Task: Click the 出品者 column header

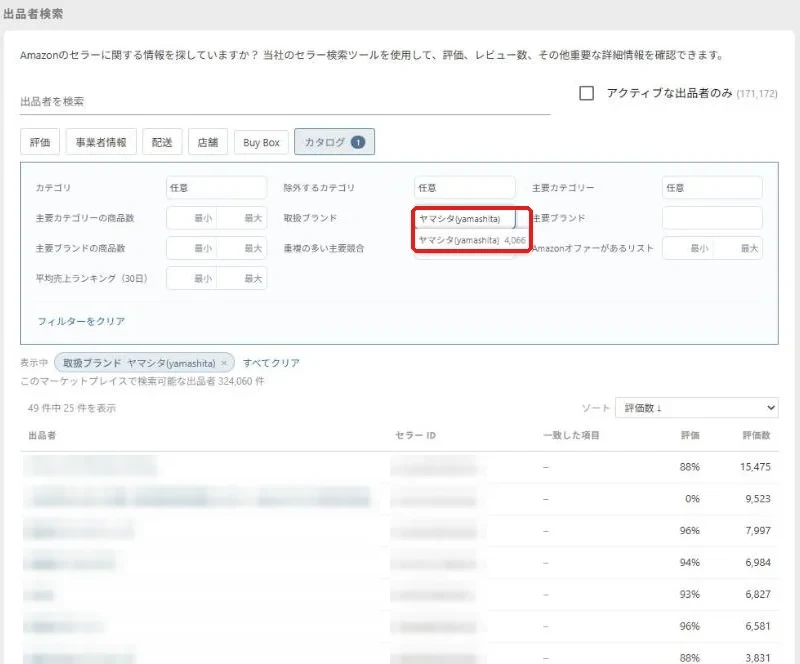Action: (42, 435)
